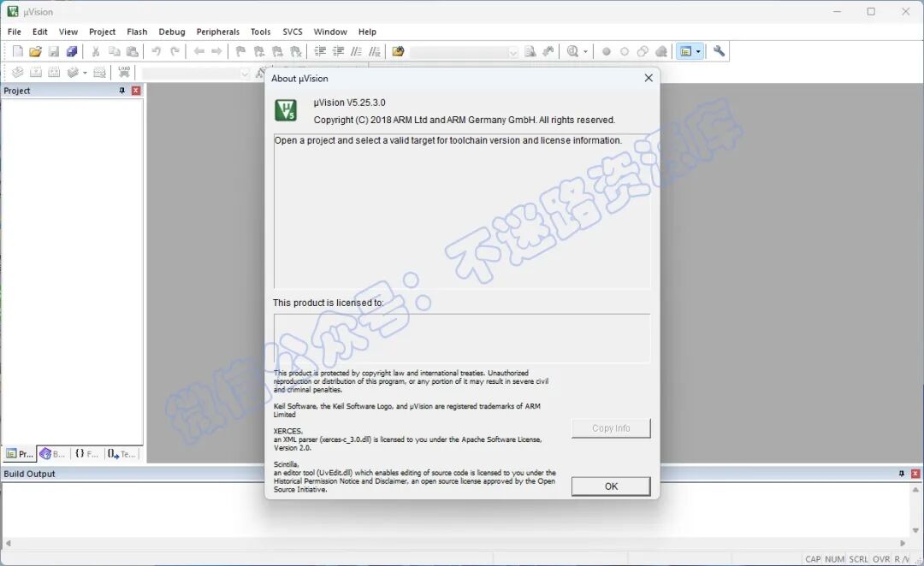Image resolution: width=924 pixels, height=566 pixels.
Task: Click the Open file folder icon
Action: pos(35,52)
